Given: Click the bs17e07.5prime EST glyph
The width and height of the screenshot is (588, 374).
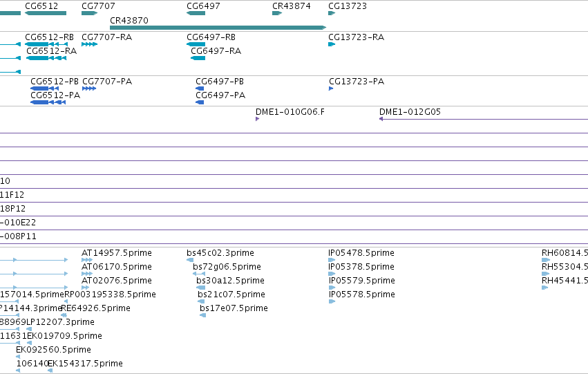Looking at the screenshot, I should (x=203, y=315).
